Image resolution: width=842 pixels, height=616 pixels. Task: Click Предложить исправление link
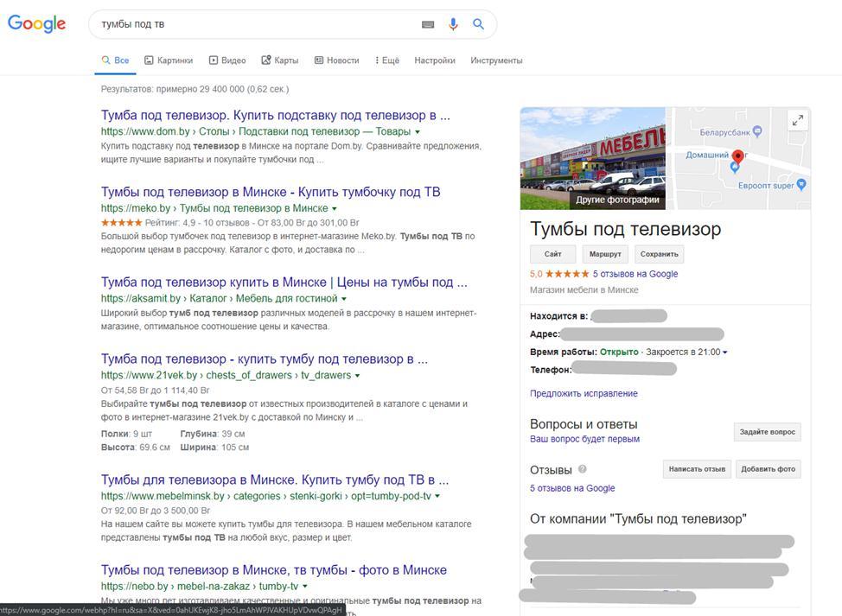click(584, 393)
